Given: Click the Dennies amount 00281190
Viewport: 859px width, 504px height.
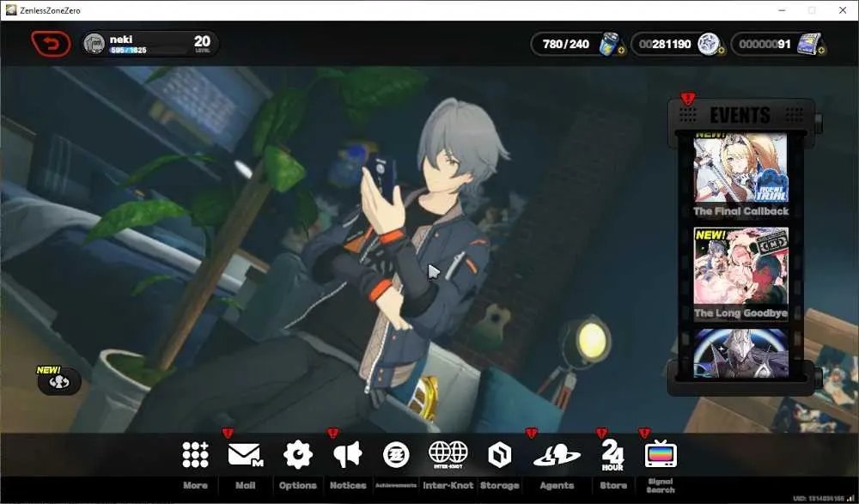Looking at the screenshot, I should [x=665, y=44].
